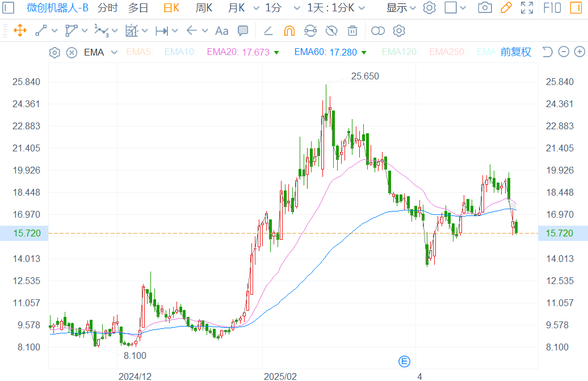Screen dimensions: 588x381
Task: Open the 显示 dropdown
Action: [401, 8]
